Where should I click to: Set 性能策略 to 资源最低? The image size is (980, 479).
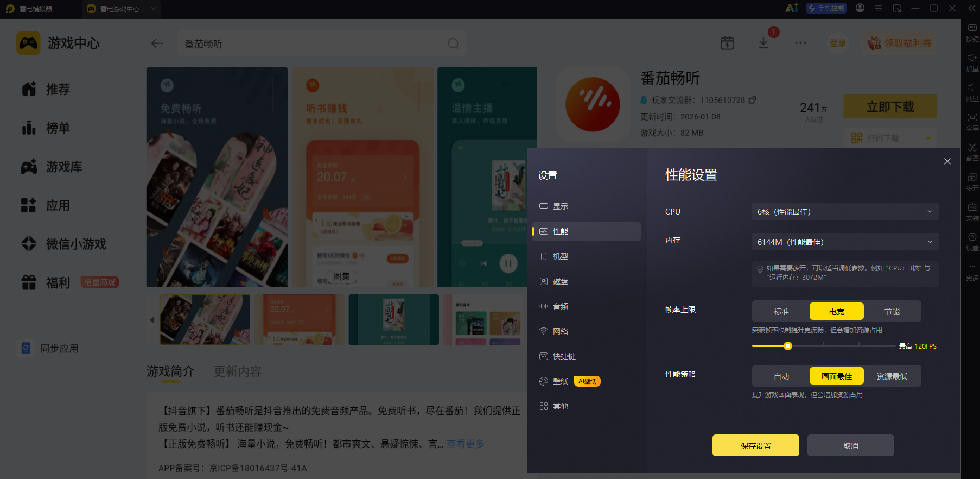tap(892, 376)
